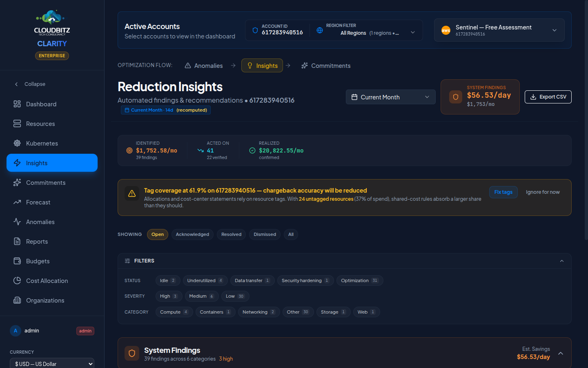Toggle the Storage category filter
This screenshot has width=588, height=368.
pos(334,312)
